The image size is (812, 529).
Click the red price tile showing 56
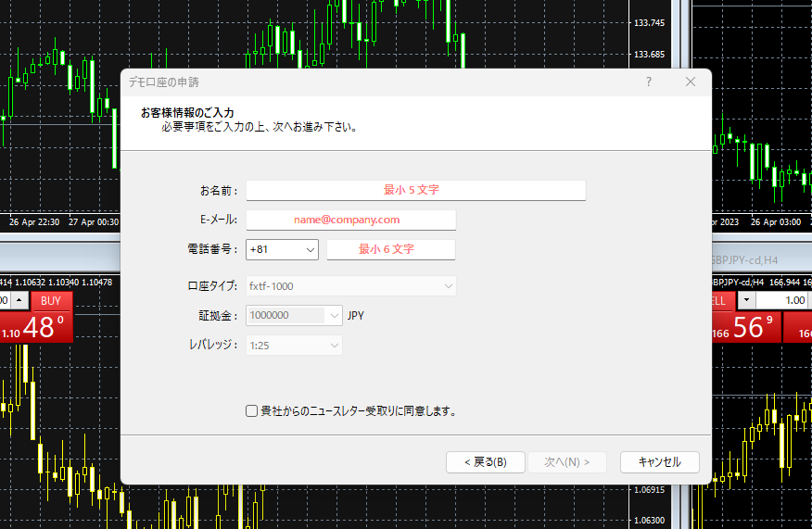[746, 327]
